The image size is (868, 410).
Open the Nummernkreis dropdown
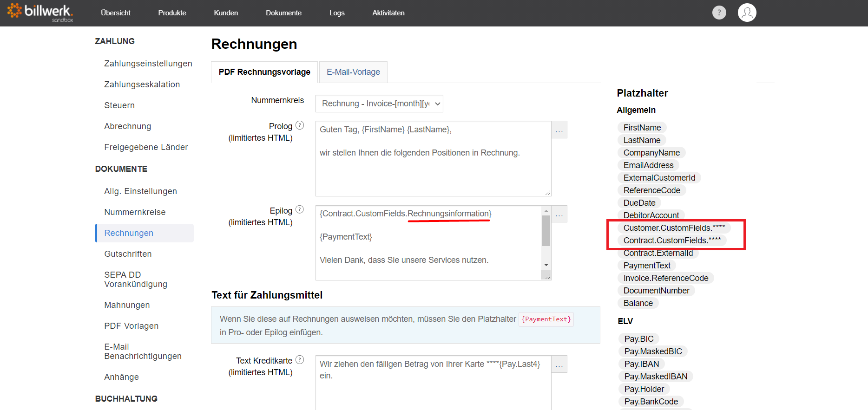click(379, 104)
